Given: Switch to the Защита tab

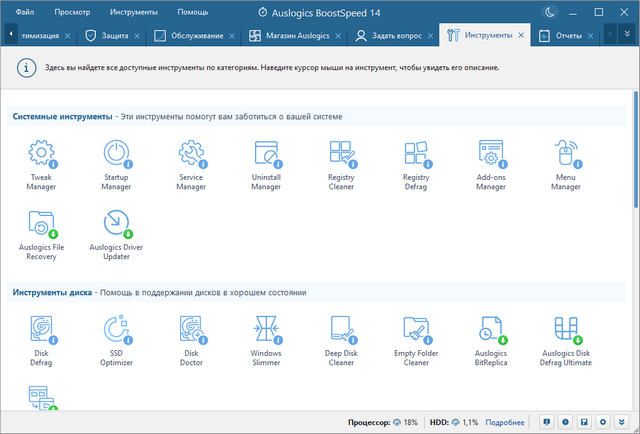Looking at the screenshot, I should pos(108,35).
